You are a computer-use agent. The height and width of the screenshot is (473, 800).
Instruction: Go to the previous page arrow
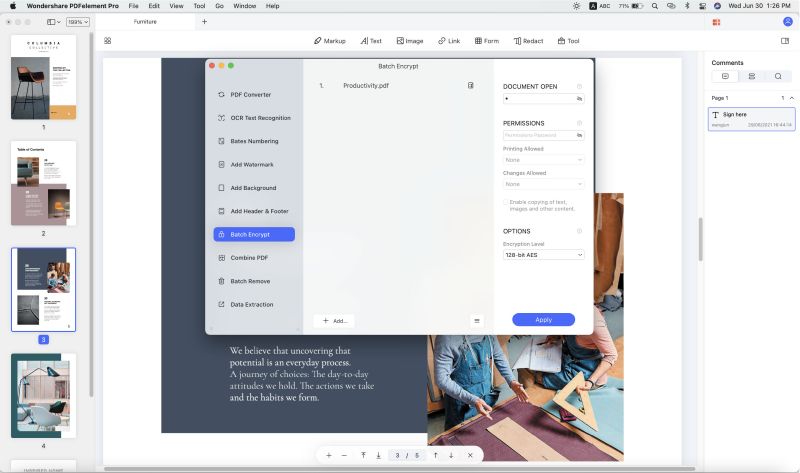point(435,455)
